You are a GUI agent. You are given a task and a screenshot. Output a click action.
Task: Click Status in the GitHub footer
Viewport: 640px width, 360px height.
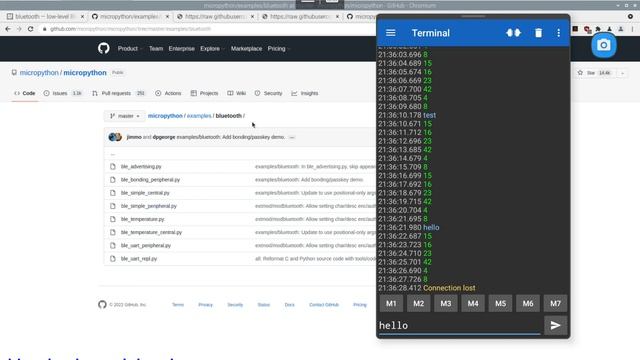[264, 304]
